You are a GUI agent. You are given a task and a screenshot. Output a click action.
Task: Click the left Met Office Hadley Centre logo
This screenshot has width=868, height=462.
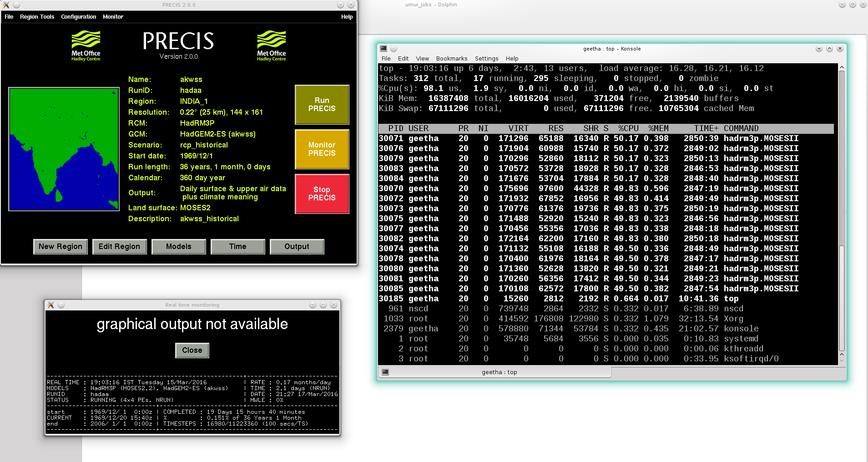pos(86,46)
